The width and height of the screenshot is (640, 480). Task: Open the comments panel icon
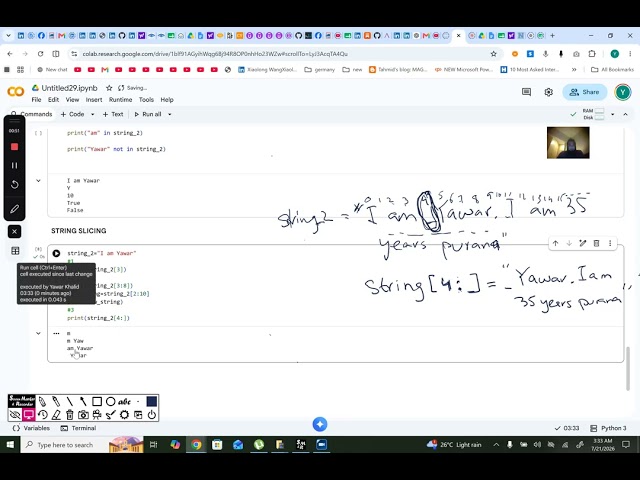527,92
